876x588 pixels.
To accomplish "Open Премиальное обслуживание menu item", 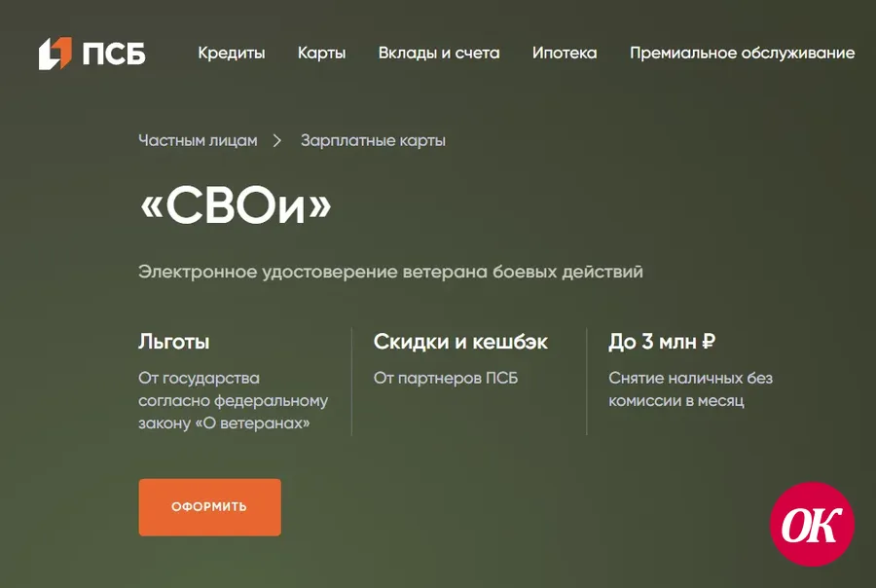I will pyautogui.click(x=742, y=54).
